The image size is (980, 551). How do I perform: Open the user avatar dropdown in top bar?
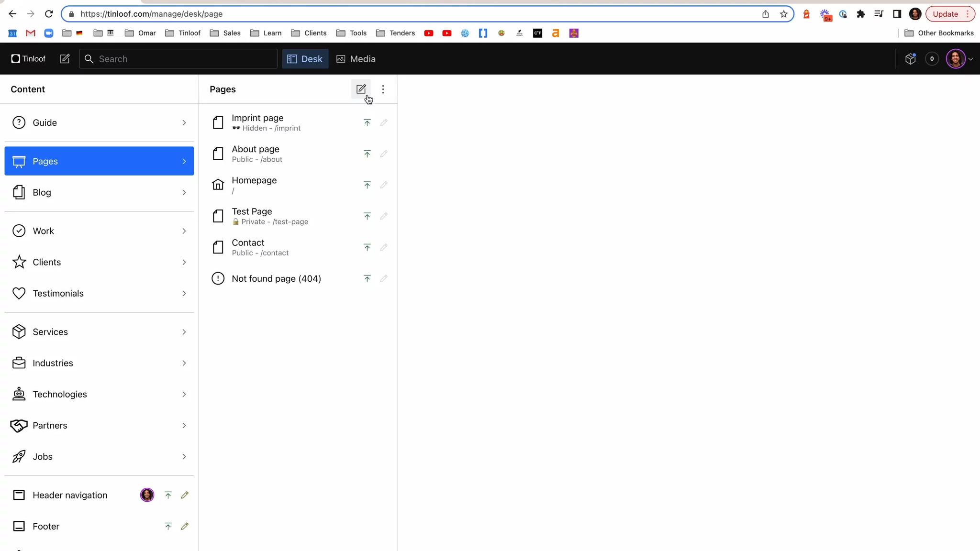[x=959, y=59]
